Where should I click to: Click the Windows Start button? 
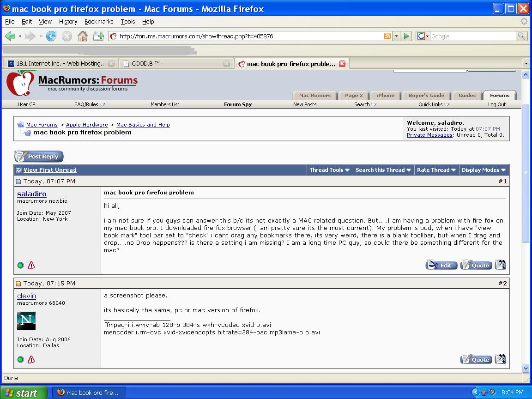click(24, 393)
